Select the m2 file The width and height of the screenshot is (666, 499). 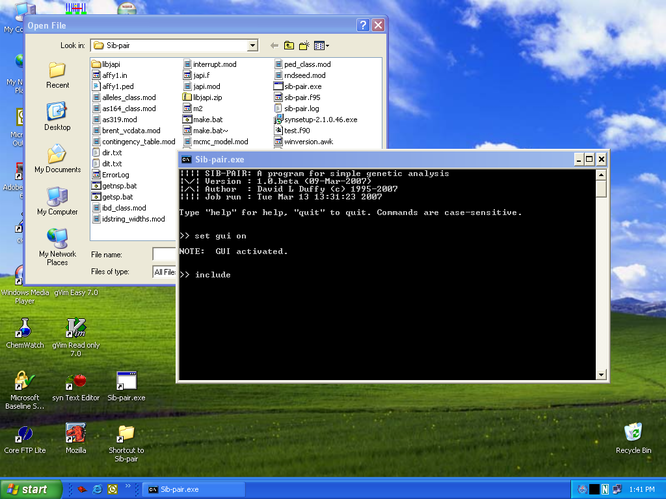click(x=193, y=108)
